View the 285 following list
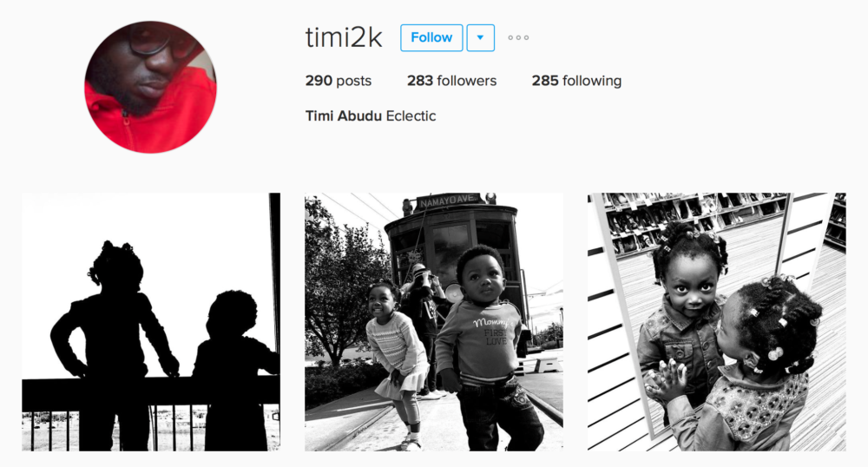868x467 pixels. coord(576,81)
